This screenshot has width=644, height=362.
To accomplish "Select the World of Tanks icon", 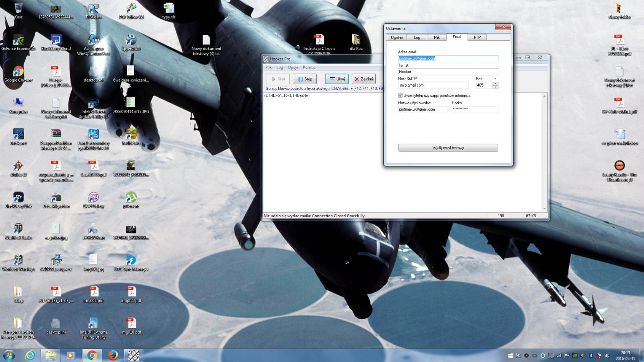I will [18, 232].
